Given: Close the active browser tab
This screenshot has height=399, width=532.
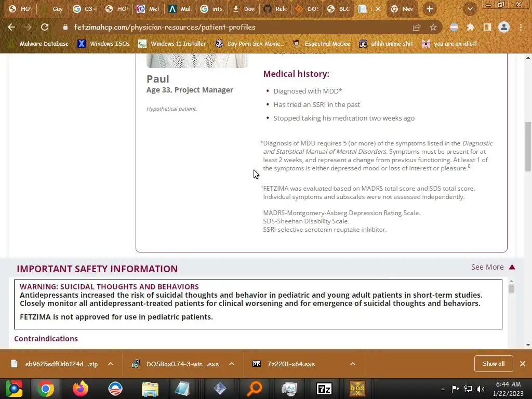Looking at the screenshot, I should (x=378, y=9).
